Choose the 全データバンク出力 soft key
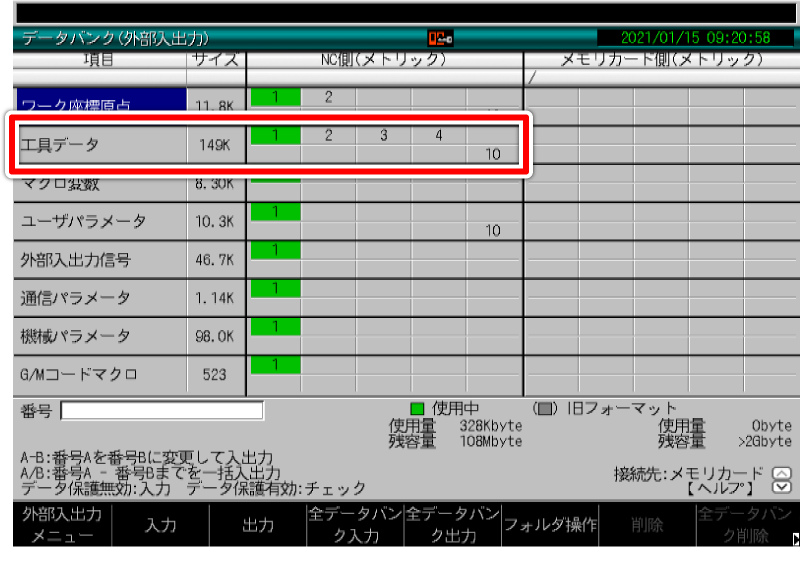The image size is (800, 566). coord(453,524)
